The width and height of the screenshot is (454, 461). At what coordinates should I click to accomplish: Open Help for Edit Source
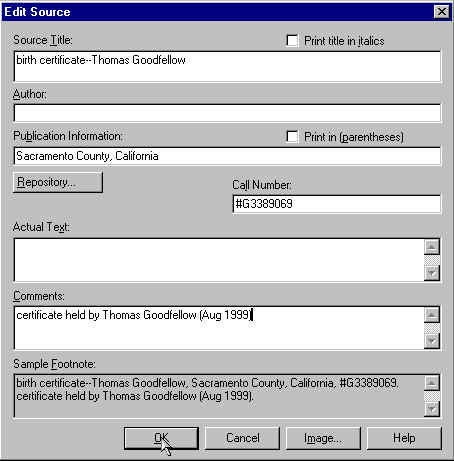click(404, 438)
